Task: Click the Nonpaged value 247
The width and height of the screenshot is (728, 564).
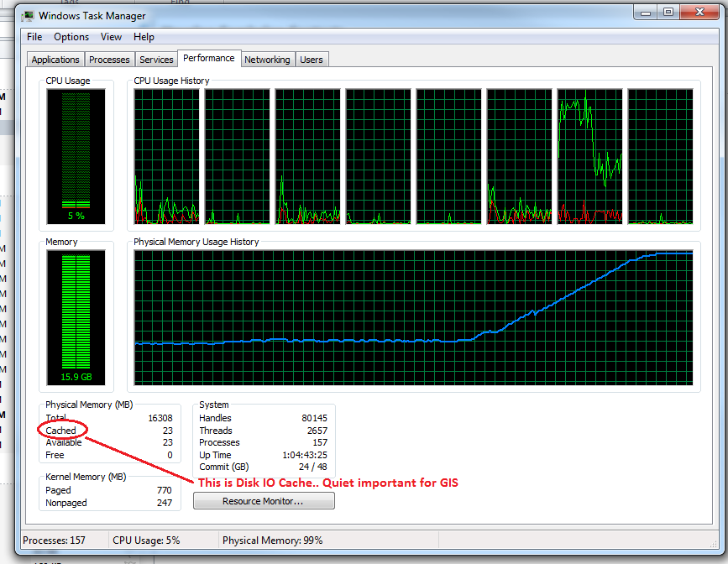Action: 165,503
